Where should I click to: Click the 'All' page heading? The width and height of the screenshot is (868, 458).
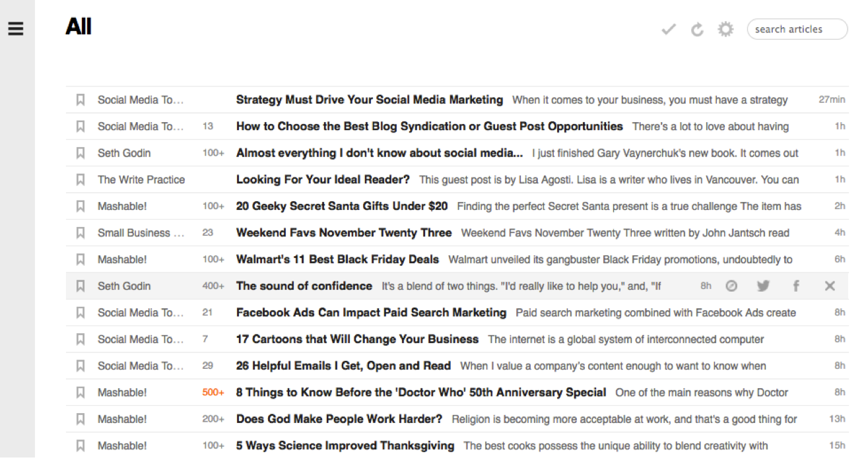point(79,26)
